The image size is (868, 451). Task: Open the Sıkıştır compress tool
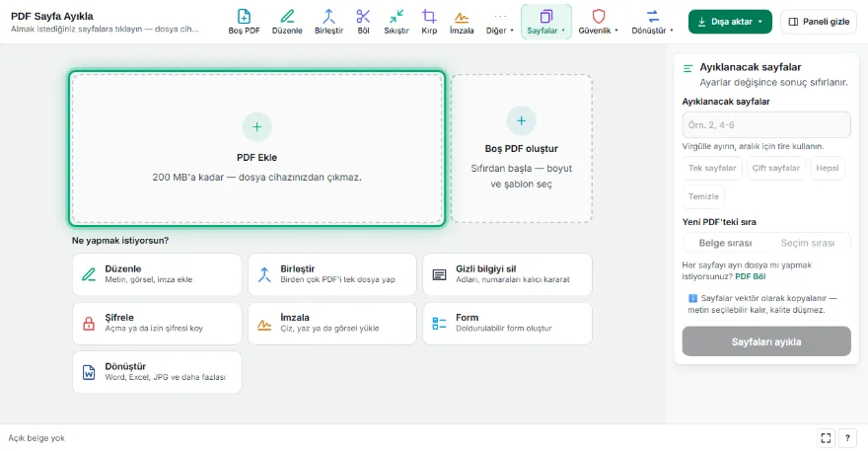click(x=397, y=22)
